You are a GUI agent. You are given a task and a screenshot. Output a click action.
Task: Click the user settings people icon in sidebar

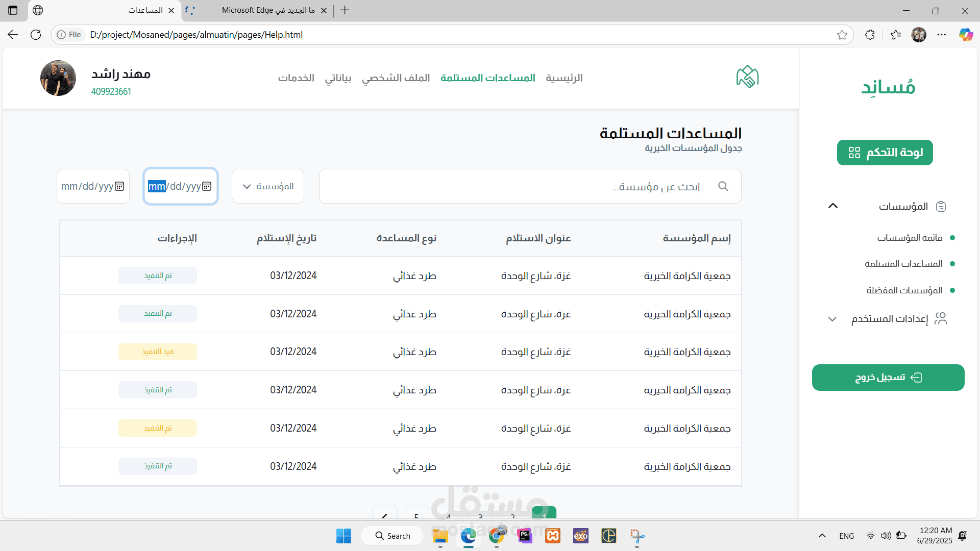point(941,319)
